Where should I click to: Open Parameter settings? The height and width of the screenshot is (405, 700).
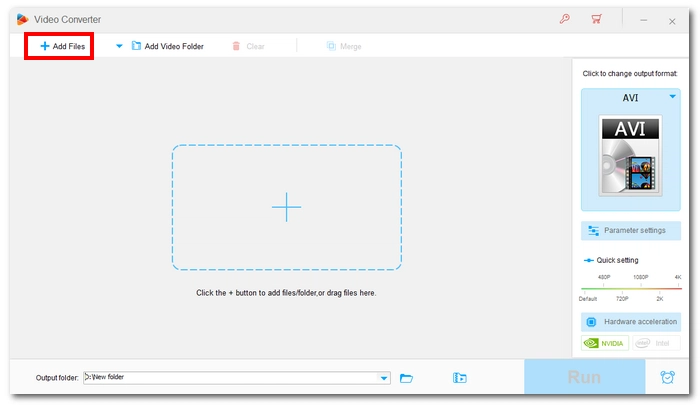tap(630, 230)
